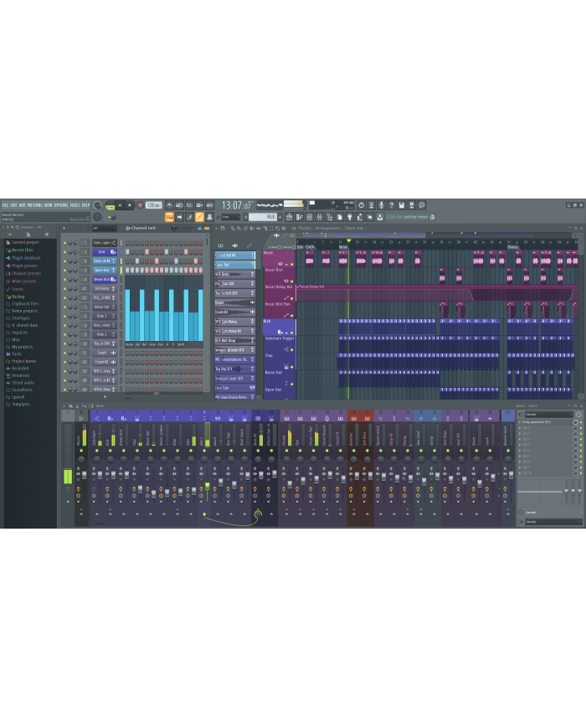
Task: Add a new channel with plus button
Action: (x=105, y=397)
